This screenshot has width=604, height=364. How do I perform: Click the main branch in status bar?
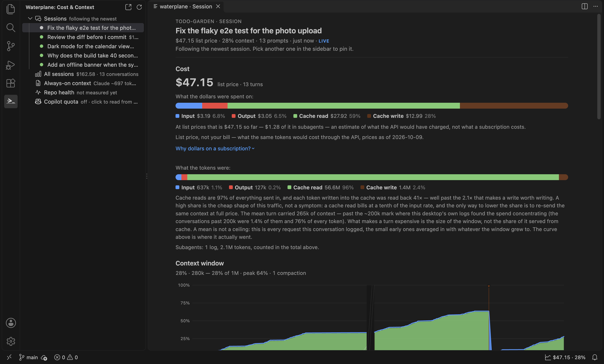coord(29,357)
